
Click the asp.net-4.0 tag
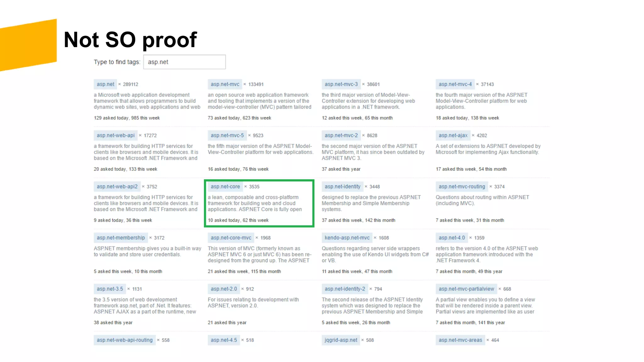tap(452, 238)
